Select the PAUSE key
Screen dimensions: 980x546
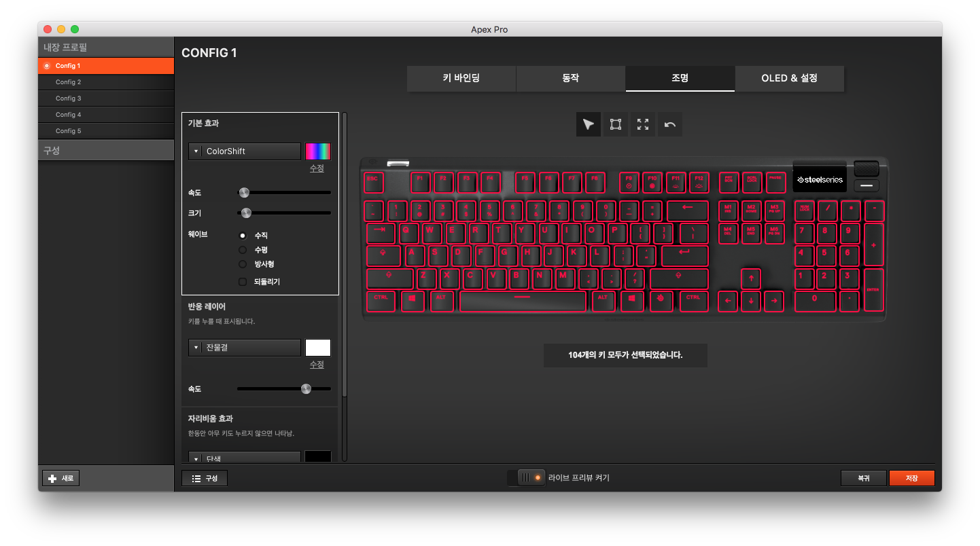click(775, 183)
